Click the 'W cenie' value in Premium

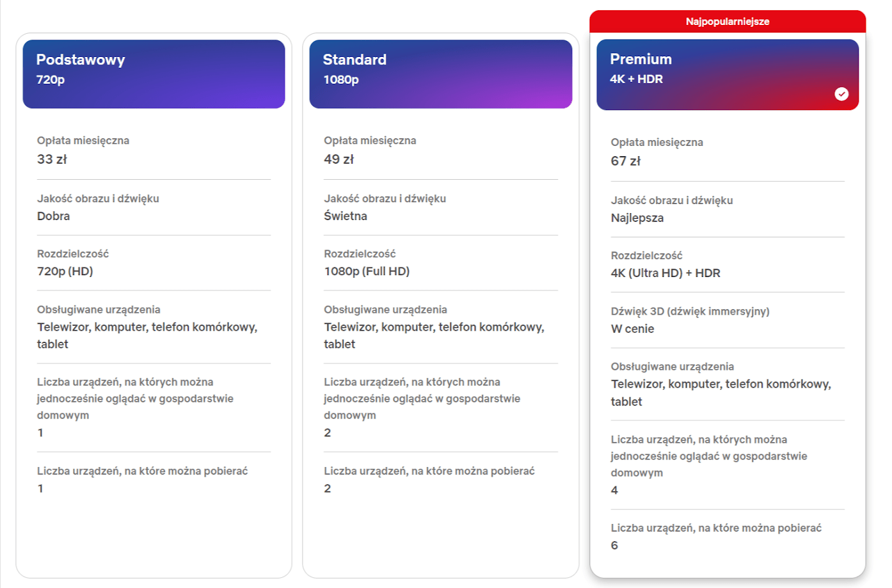[x=632, y=329]
